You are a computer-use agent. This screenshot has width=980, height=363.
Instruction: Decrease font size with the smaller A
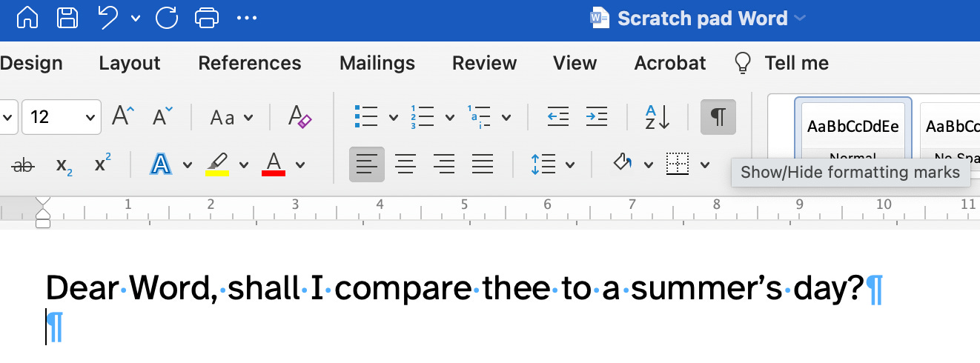click(162, 116)
